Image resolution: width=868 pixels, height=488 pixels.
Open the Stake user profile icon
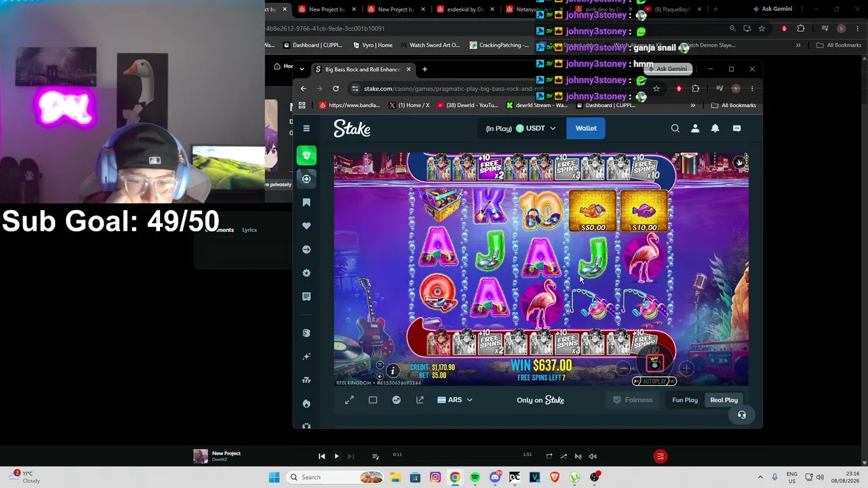(695, 128)
